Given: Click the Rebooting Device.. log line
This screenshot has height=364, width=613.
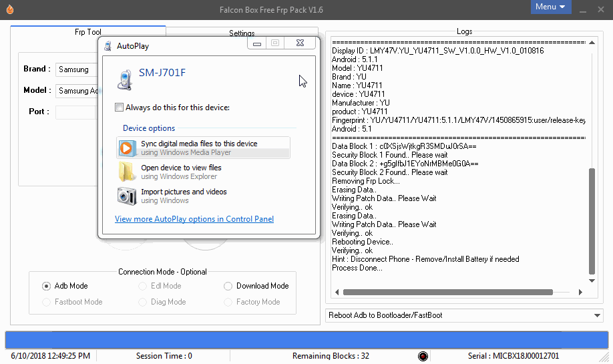Looking at the screenshot, I should pyautogui.click(x=363, y=242).
